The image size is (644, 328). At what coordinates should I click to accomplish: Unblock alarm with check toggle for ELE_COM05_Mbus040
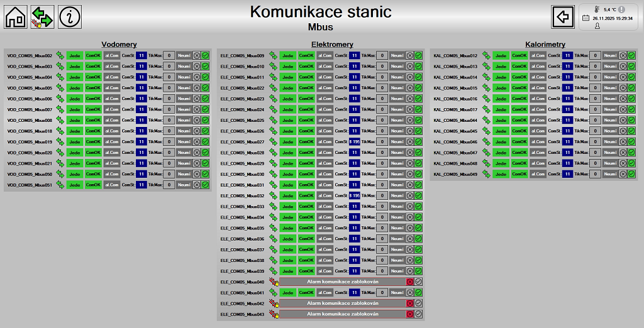[418, 282]
